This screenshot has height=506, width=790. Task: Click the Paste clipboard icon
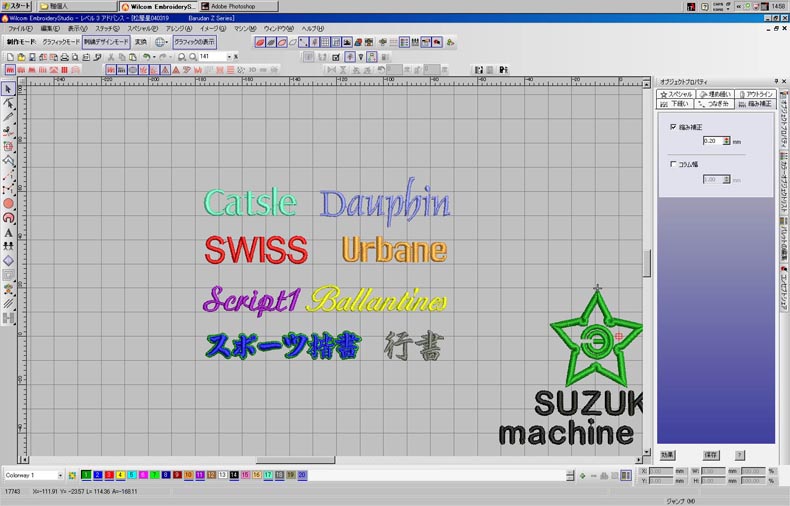tap(133, 57)
